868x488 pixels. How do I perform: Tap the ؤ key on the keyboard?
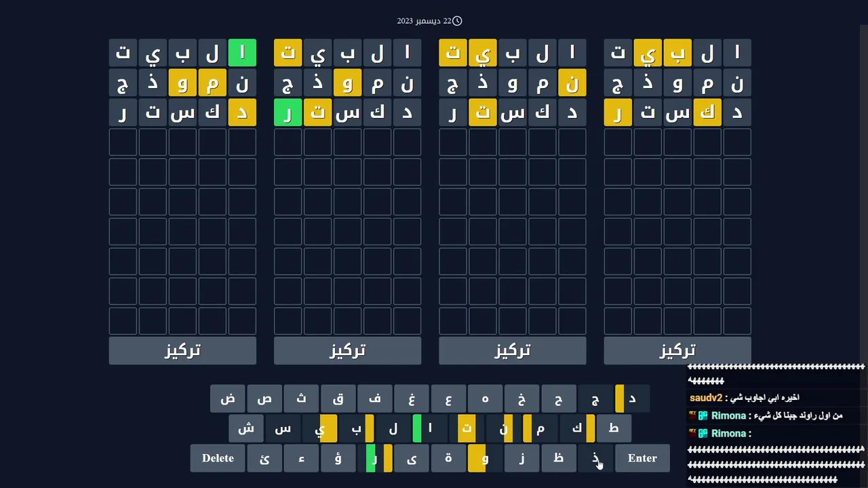[338, 458]
